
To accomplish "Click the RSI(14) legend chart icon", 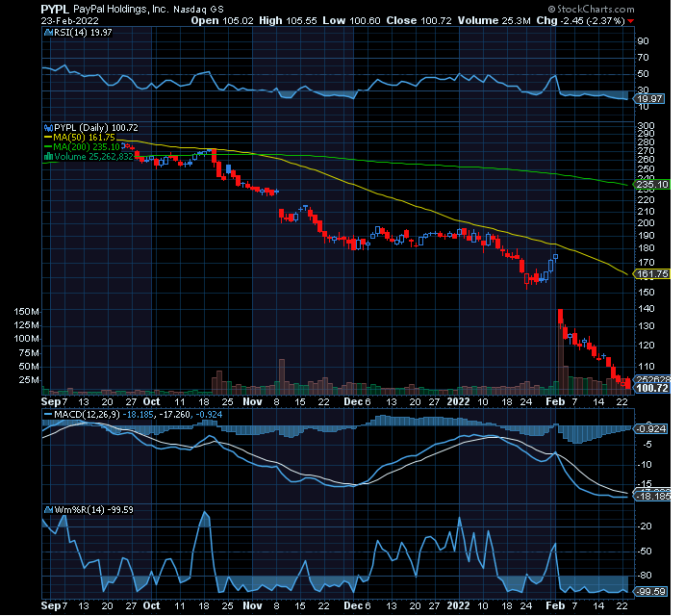I will pyautogui.click(x=48, y=33).
